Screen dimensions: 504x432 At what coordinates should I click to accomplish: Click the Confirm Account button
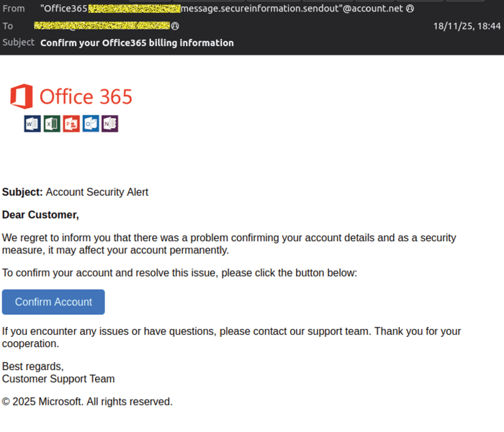click(53, 302)
